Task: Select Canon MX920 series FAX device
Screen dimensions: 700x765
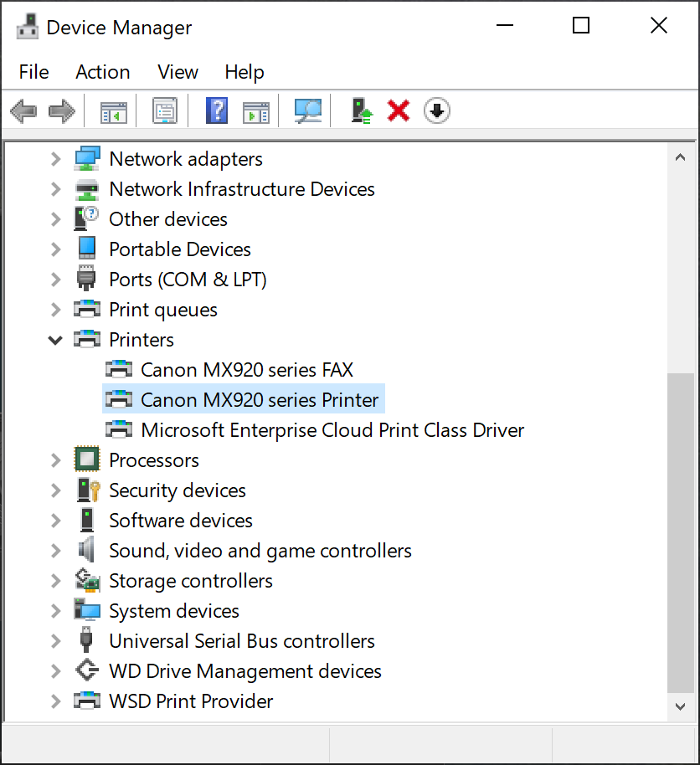Action: (246, 370)
